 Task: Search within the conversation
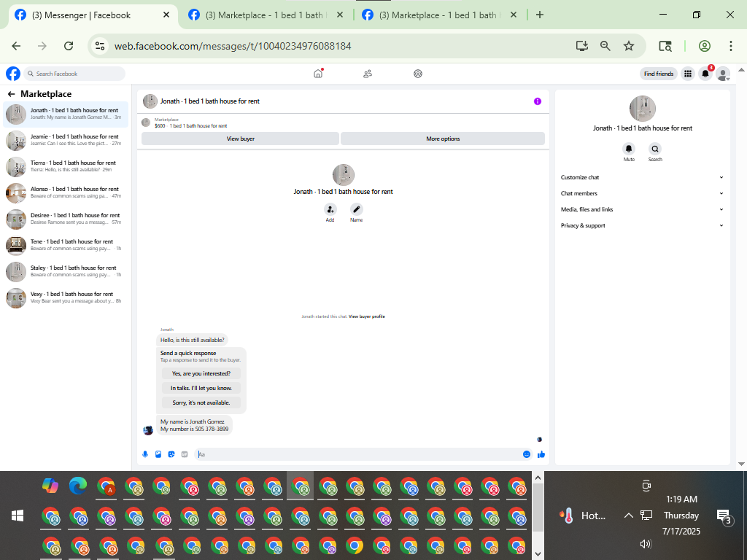pos(655,149)
